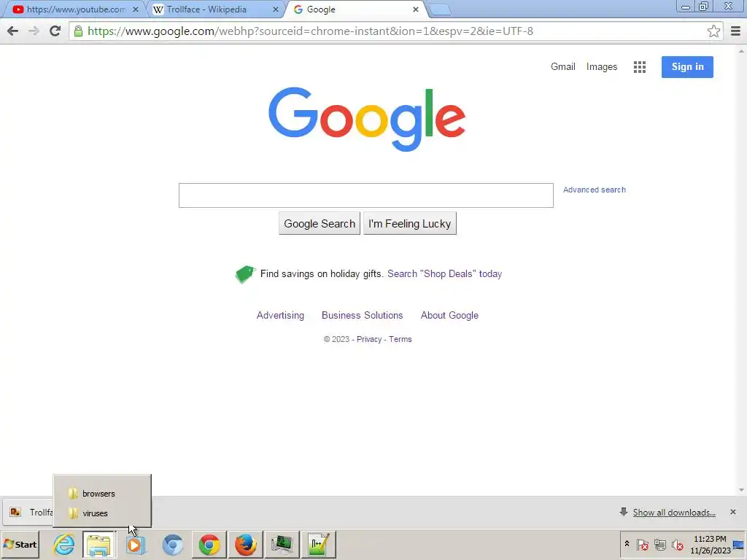Close the Trollface Wikipedia tab

(x=275, y=9)
